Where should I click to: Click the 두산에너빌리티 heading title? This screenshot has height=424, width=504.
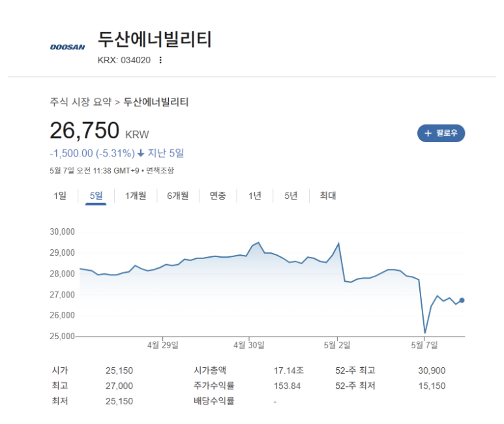[x=155, y=39]
